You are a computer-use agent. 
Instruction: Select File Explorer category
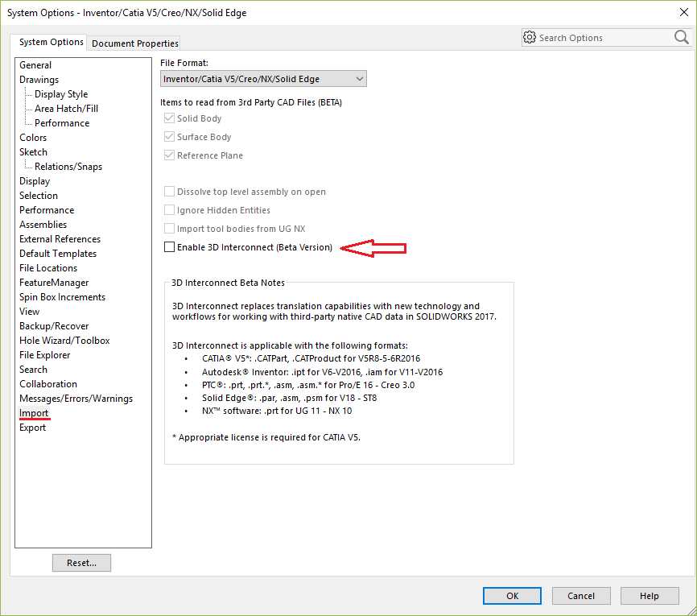44,355
